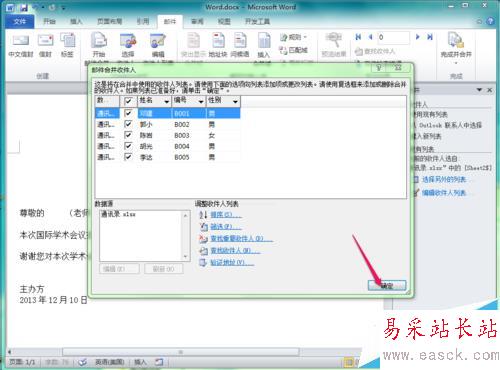Click the spell check icon in status bar
The height and width of the screenshot is (370, 500).
click(x=83, y=362)
